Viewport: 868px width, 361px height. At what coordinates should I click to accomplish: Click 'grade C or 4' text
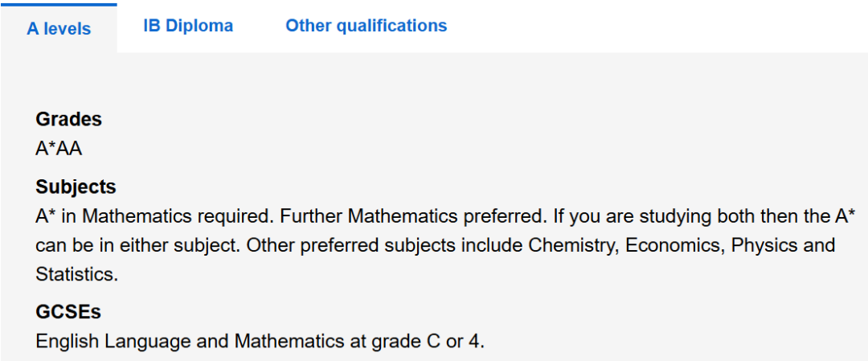coord(432,342)
